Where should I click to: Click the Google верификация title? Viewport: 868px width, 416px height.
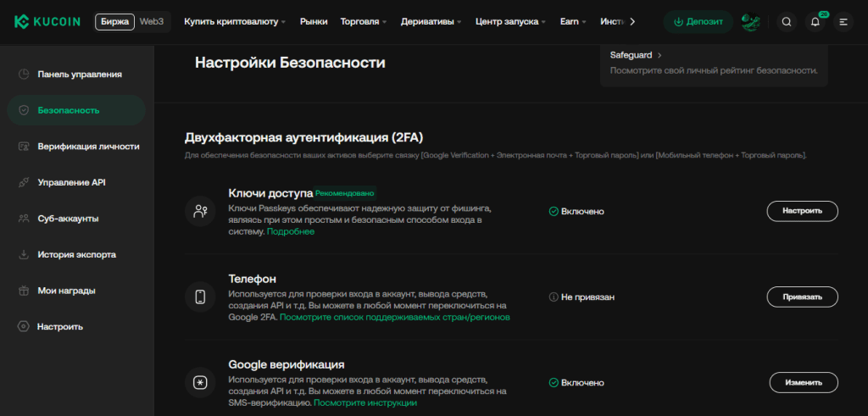(x=287, y=364)
